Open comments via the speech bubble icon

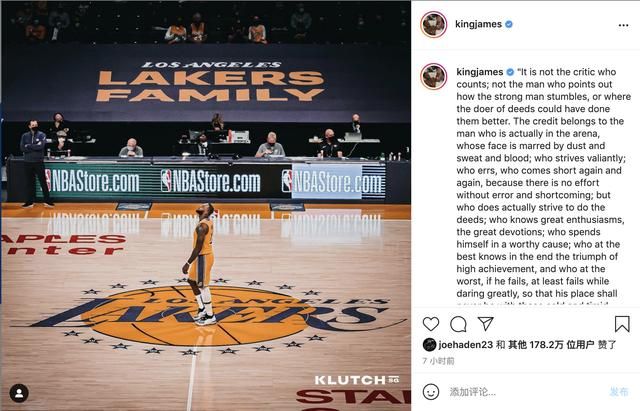click(458, 324)
